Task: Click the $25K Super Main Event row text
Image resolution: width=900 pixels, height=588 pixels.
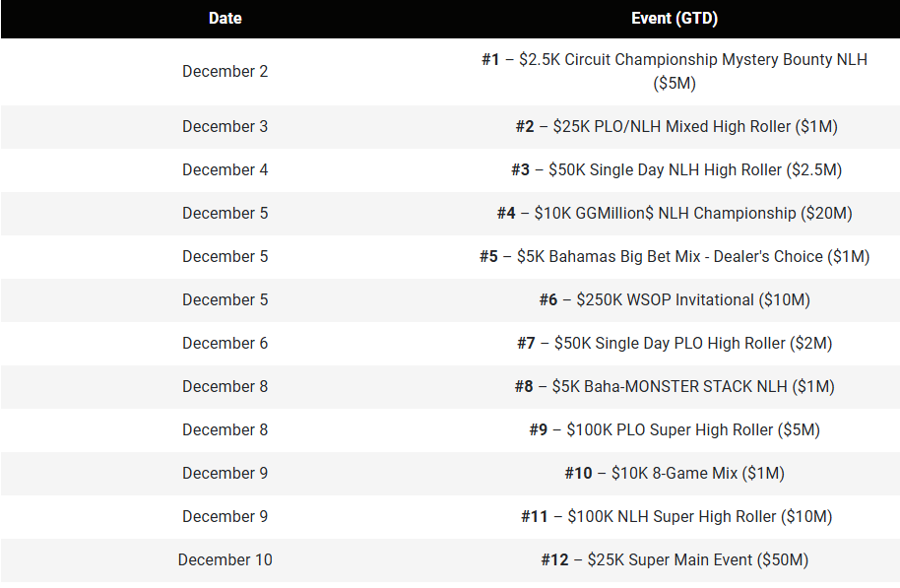Action: point(675,559)
